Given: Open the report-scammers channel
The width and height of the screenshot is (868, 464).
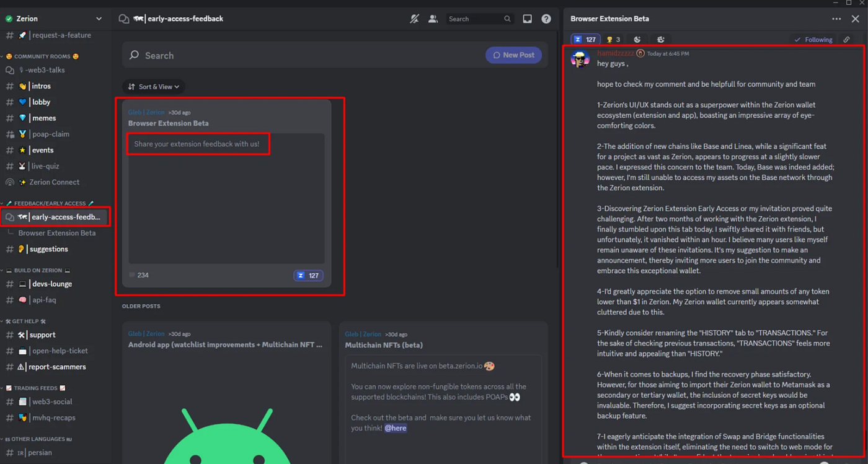Looking at the screenshot, I should tap(55, 367).
